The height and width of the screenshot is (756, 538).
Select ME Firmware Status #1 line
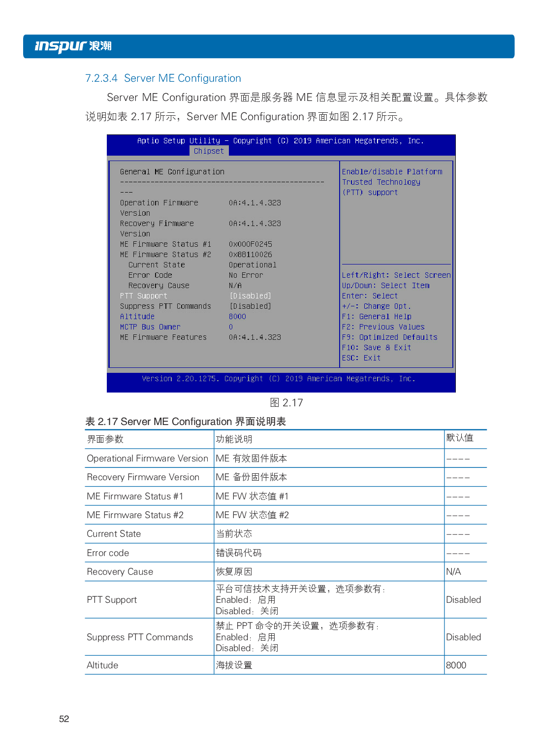(x=166, y=244)
